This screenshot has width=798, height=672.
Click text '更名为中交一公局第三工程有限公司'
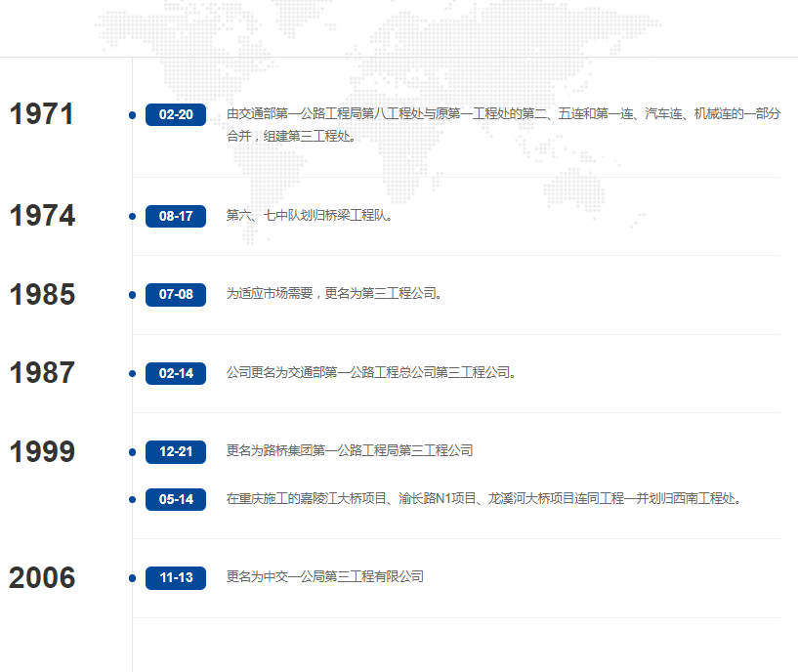(x=325, y=577)
